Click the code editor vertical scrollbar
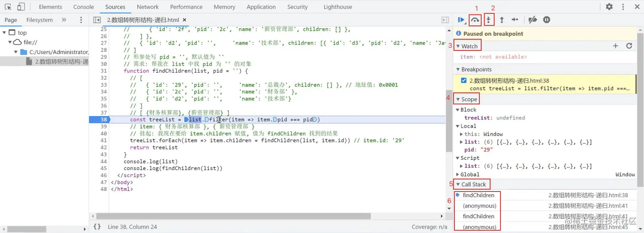 449,121
